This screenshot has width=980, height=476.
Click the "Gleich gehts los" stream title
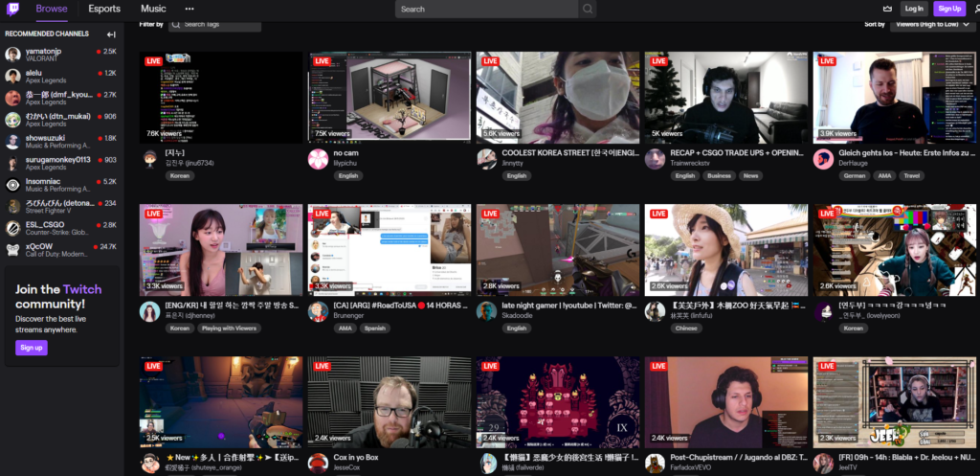(x=907, y=152)
